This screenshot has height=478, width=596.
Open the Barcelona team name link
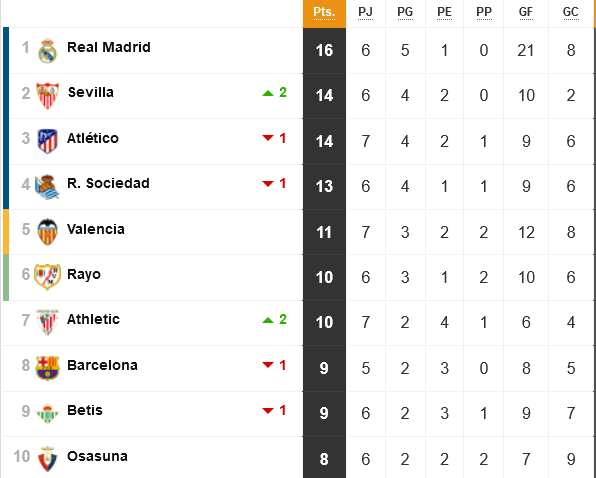[x=102, y=365]
